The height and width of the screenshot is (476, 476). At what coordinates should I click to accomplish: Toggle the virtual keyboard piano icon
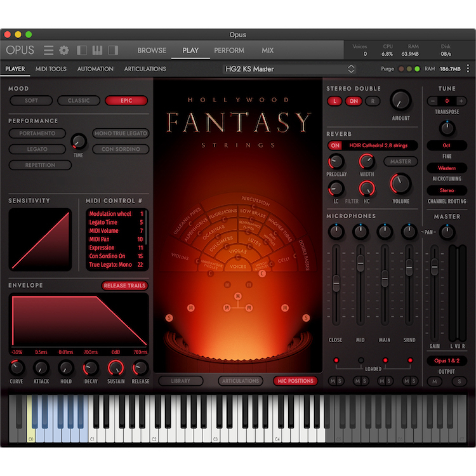point(98,51)
